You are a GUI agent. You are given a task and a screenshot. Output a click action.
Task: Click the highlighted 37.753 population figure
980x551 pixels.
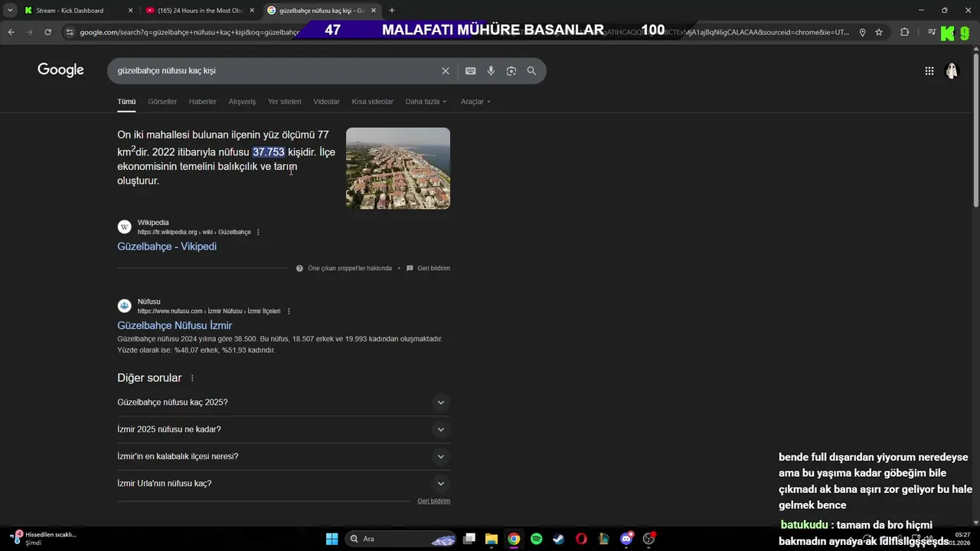click(x=269, y=152)
